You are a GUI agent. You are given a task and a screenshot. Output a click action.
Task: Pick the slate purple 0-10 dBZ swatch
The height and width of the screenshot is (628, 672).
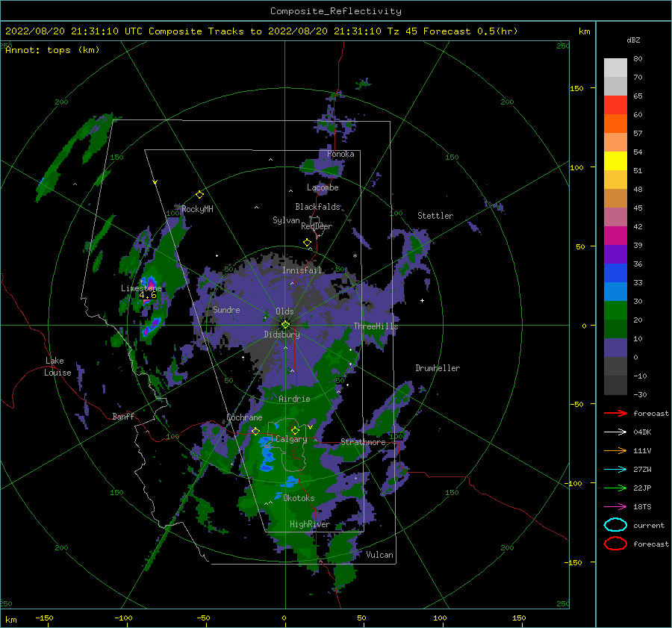coord(615,348)
